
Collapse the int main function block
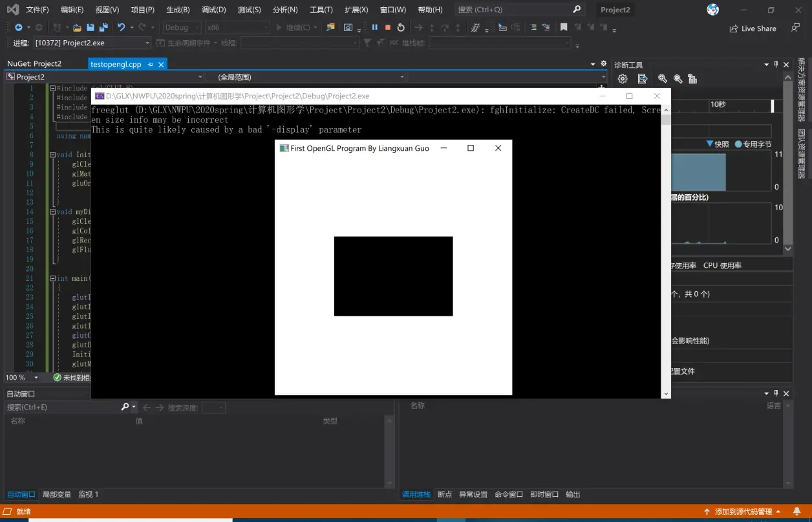click(x=52, y=278)
